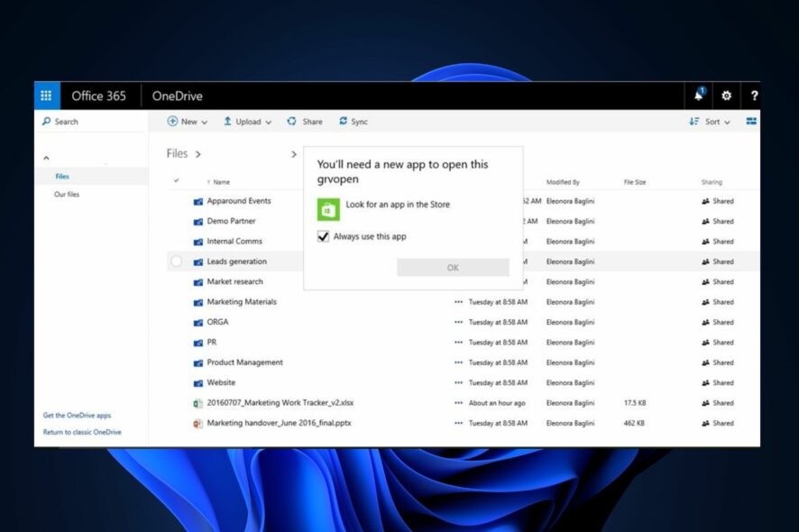Open the Sort dropdown menu

(x=710, y=122)
